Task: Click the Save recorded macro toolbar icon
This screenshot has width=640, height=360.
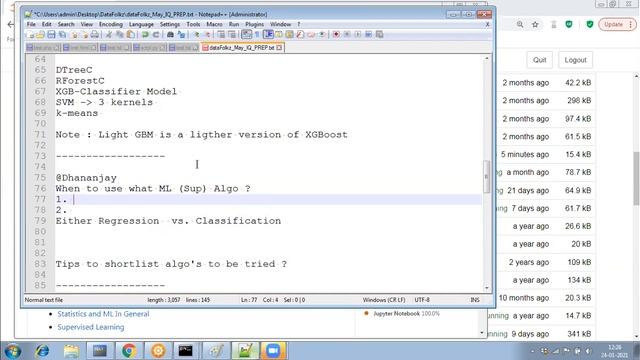Action: [x=380, y=35]
